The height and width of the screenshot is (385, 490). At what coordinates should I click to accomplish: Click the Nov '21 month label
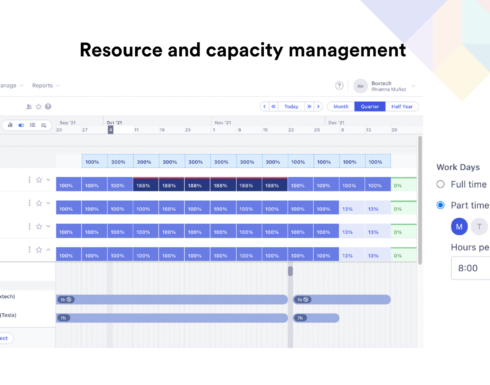(223, 123)
